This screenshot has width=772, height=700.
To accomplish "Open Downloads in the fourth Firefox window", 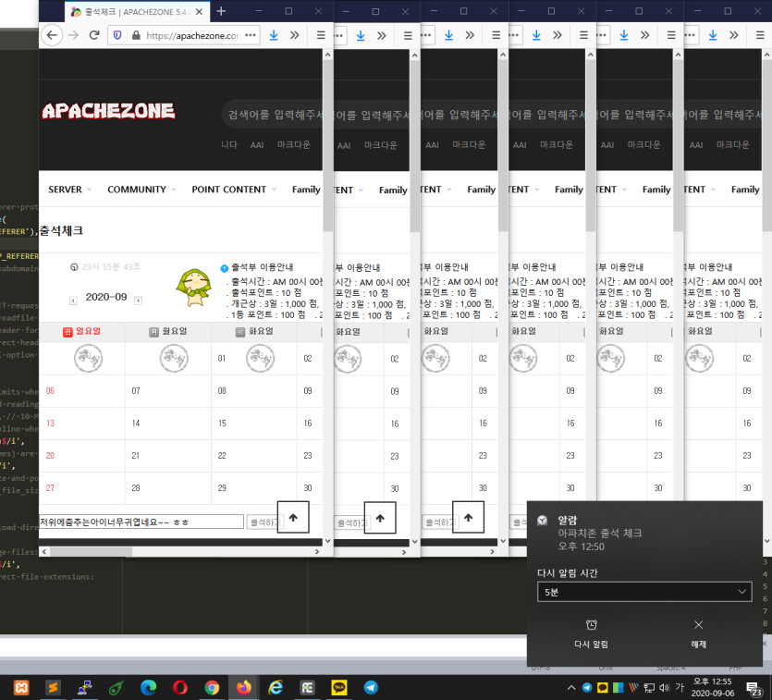I will [536, 35].
